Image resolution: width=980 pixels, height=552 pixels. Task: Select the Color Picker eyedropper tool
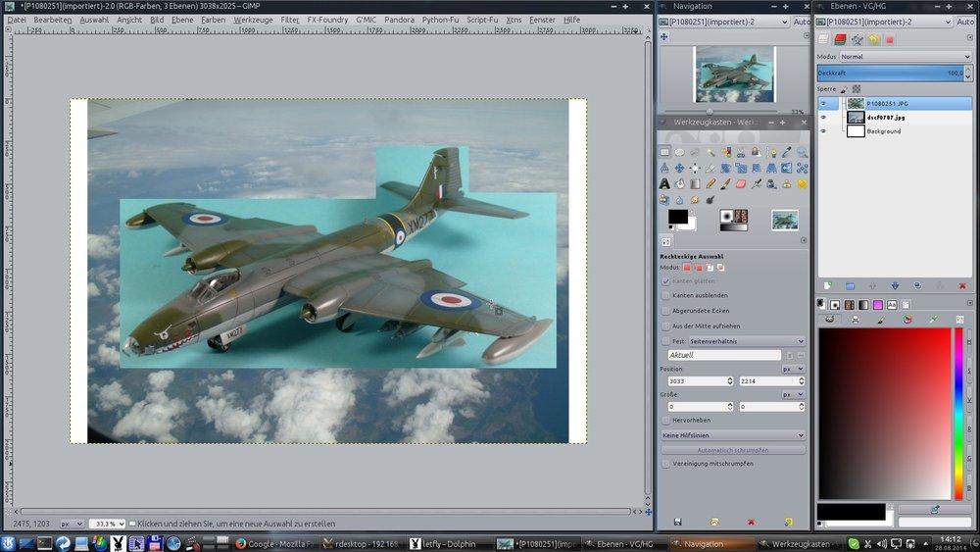pyautogui.click(x=786, y=152)
